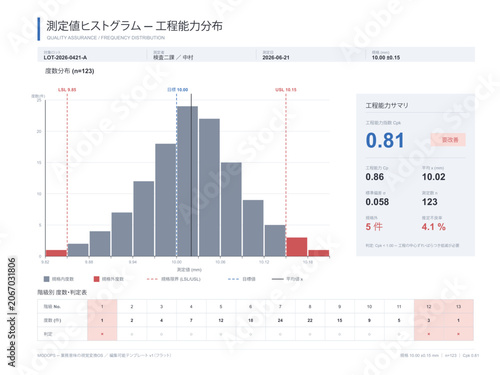Click the gray mean line legend marker

pos(278,279)
